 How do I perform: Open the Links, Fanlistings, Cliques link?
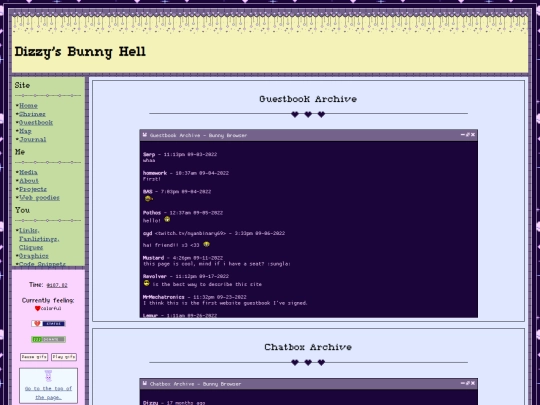tap(39, 239)
